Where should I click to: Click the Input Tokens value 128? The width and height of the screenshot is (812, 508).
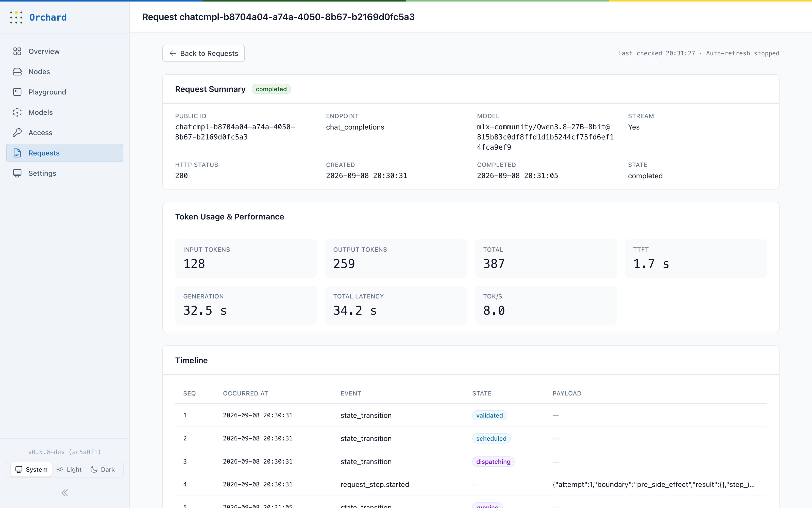tap(194, 264)
